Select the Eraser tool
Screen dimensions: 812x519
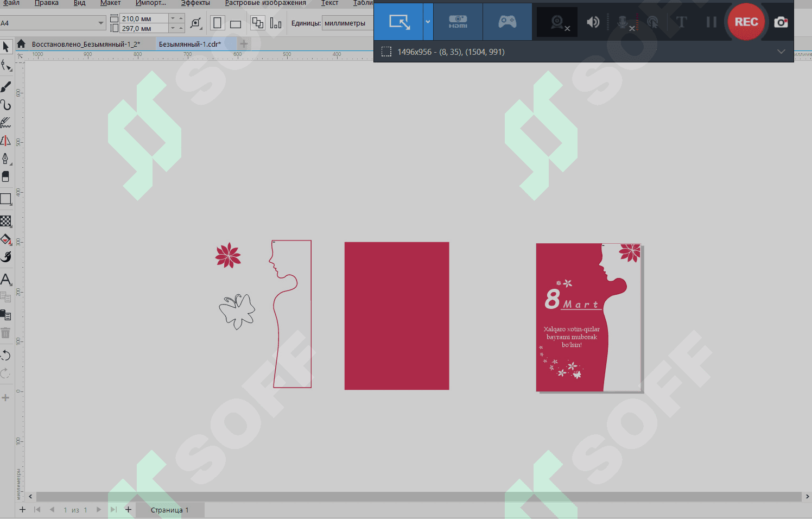(6, 176)
